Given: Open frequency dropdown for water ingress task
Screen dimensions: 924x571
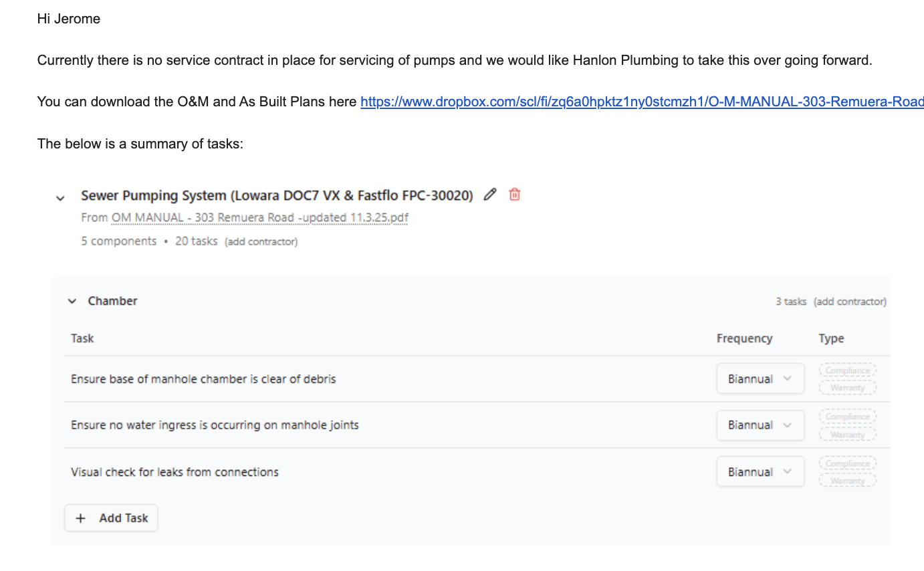Looking at the screenshot, I should (x=760, y=425).
